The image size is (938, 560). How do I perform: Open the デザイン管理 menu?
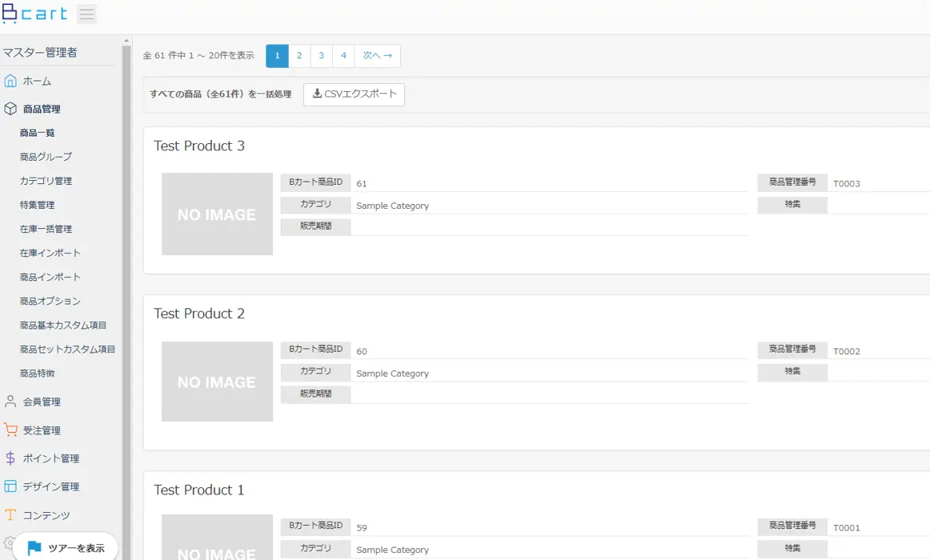[x=51, y=486]
